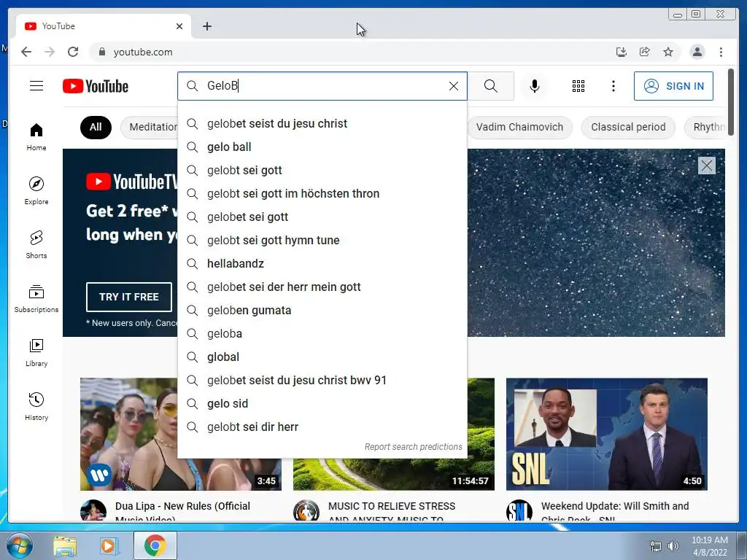Clear the search box with the X
Viewport: 747px width, 560px height.
click(x=454, y=86)
